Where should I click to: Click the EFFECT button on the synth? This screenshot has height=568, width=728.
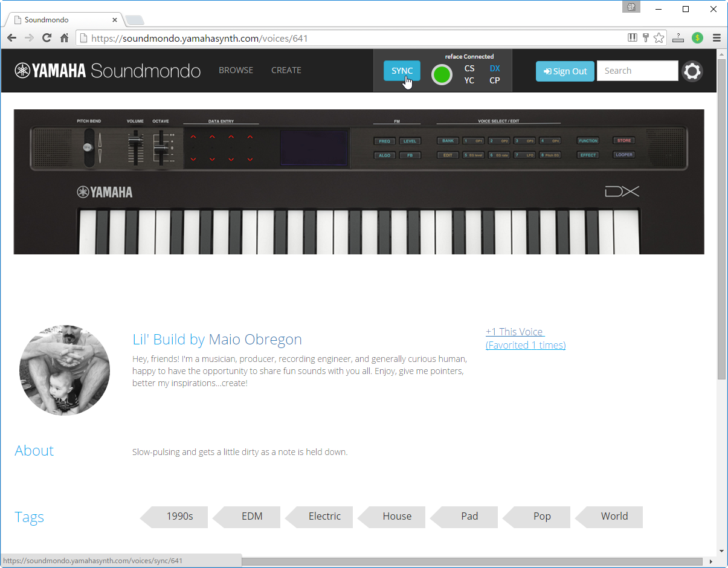(x=588, y=155)
